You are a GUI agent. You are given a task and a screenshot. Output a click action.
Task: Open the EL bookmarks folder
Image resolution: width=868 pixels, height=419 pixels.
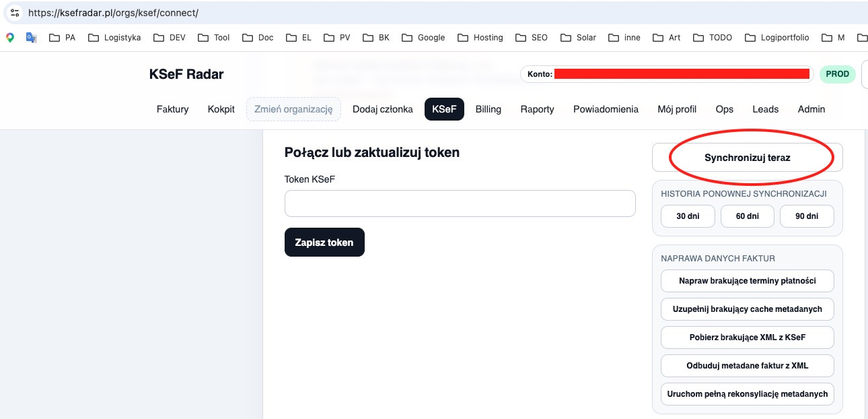299,38
